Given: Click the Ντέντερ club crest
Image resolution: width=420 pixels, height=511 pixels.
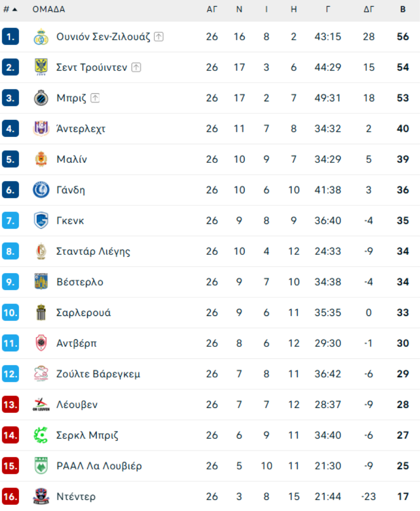Looking at the screenshot, I should point(41,497).
